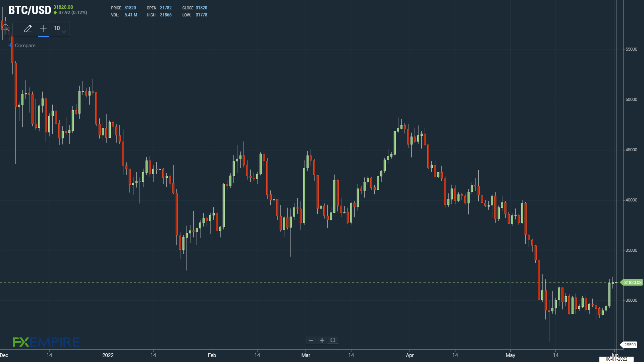
Task: Click the CLOSE 31820 value
Action: pos(201,8)
